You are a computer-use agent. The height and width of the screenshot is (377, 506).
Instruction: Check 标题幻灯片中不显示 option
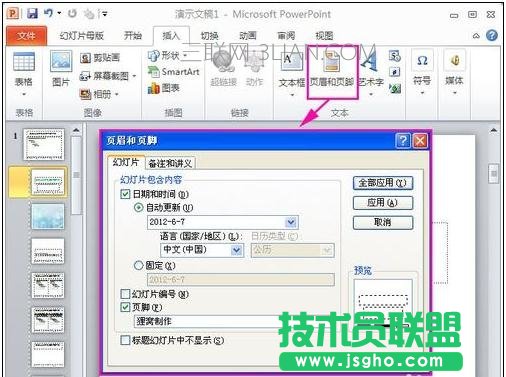[125, 340]
